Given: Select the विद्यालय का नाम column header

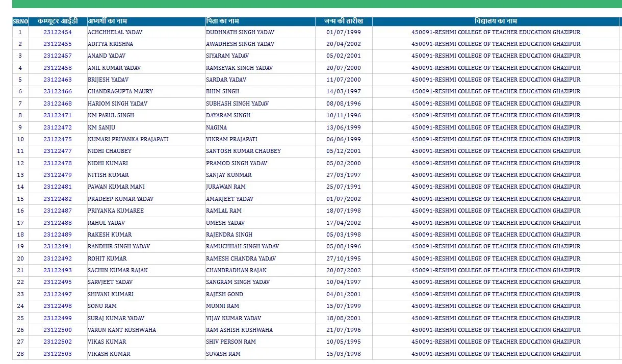Looking at the screenshot, I should click(x=496, y=21).
